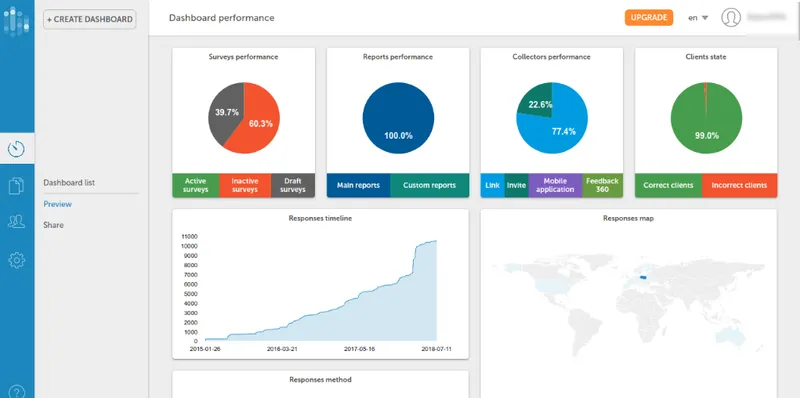800x398 pixels.
Task: Toggle Link collector legend
Action: [x=492, y=185]
